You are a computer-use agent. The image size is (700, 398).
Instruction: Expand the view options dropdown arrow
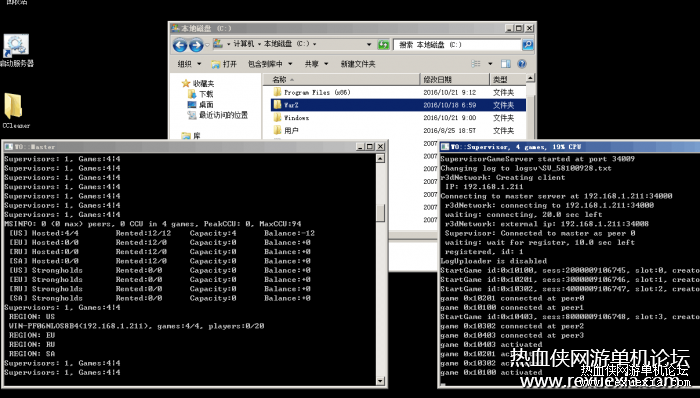490,64
